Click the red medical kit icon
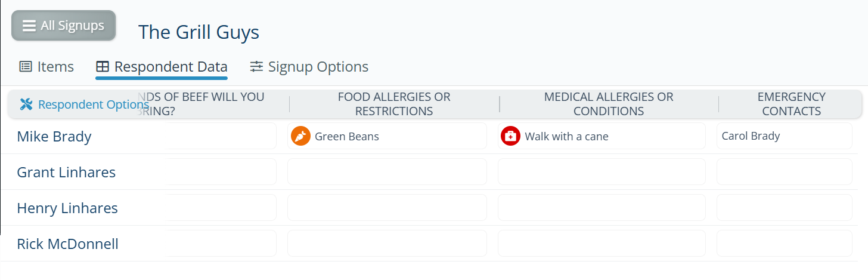868x280 pixels. (x=510, y=136)
